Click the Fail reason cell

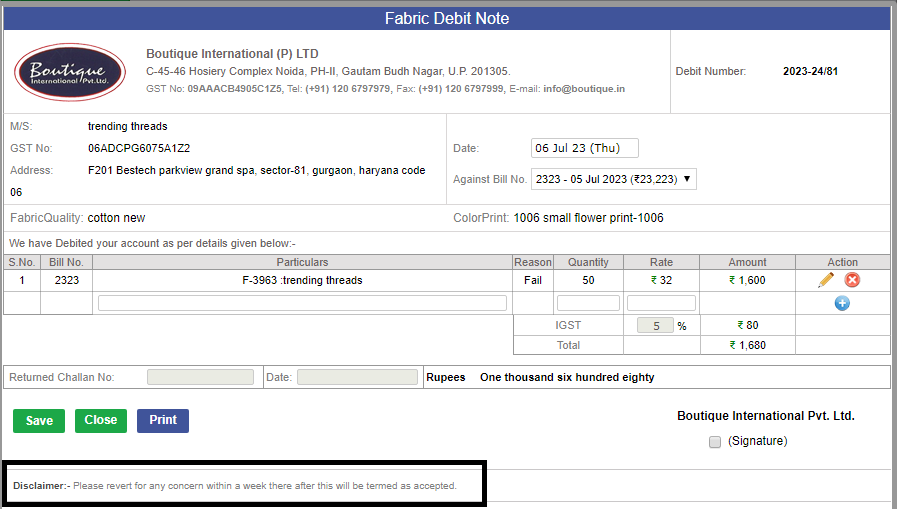point(533,280)
